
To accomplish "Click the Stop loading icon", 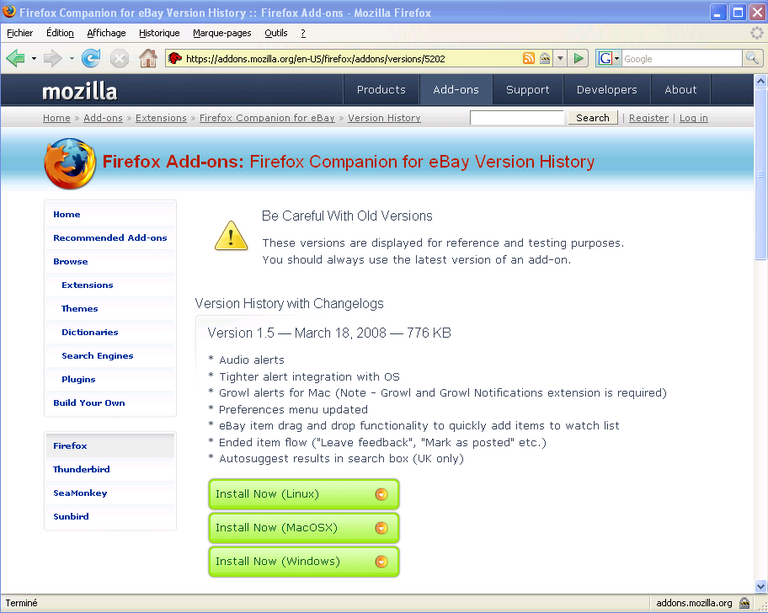I will (119, 59).
